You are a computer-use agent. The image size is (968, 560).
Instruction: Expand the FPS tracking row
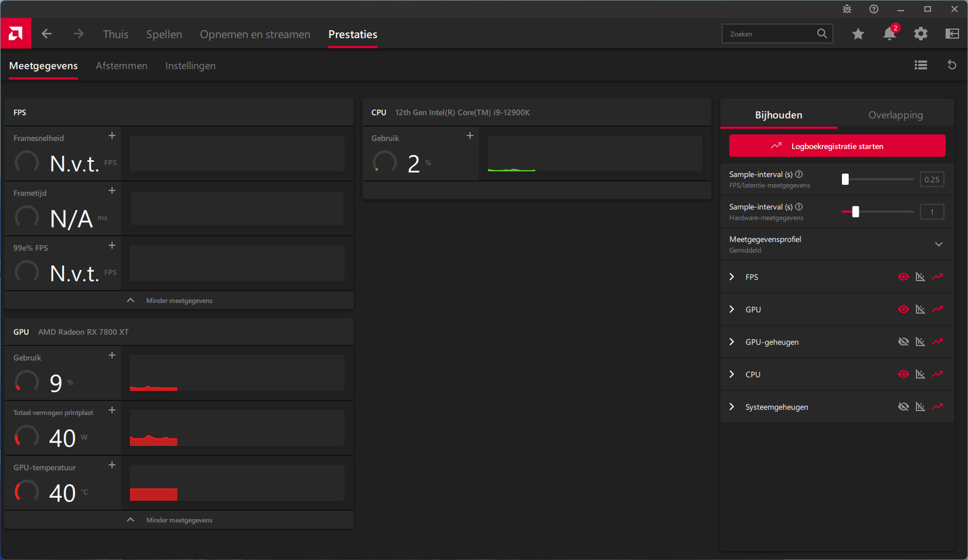point(732,277)
